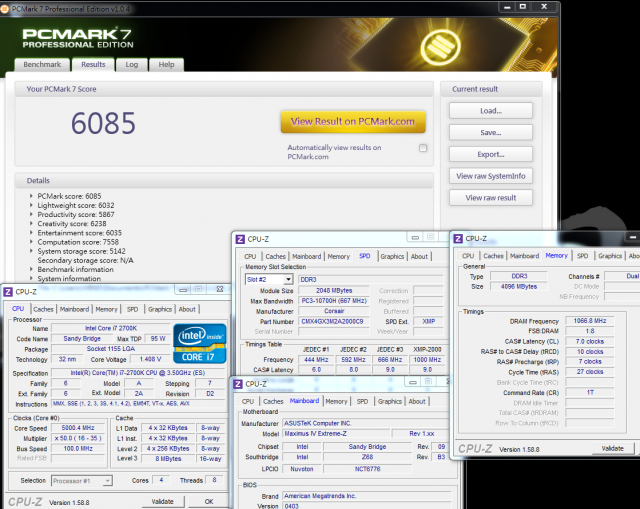Click the Command Rate 1T field
This screenshot has height=509, width=640.
pos(590,393)
